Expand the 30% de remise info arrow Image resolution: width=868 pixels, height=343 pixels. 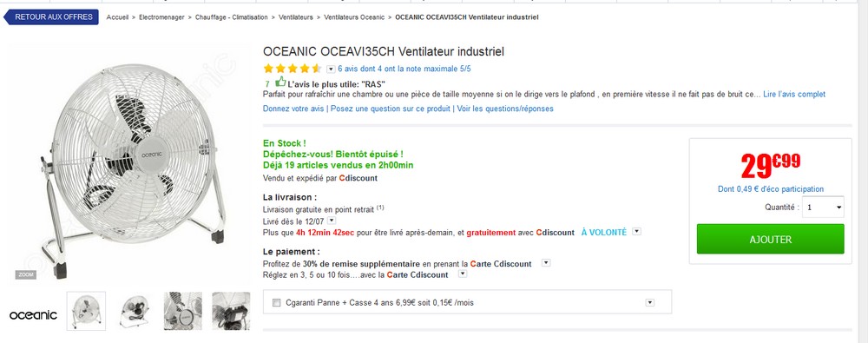click(546, 262)
